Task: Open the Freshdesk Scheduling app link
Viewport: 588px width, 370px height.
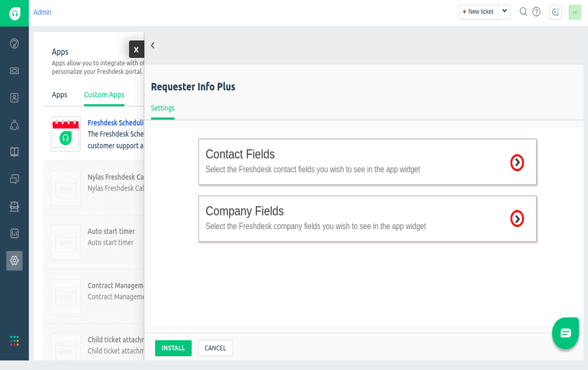Action: pos(116,123)
